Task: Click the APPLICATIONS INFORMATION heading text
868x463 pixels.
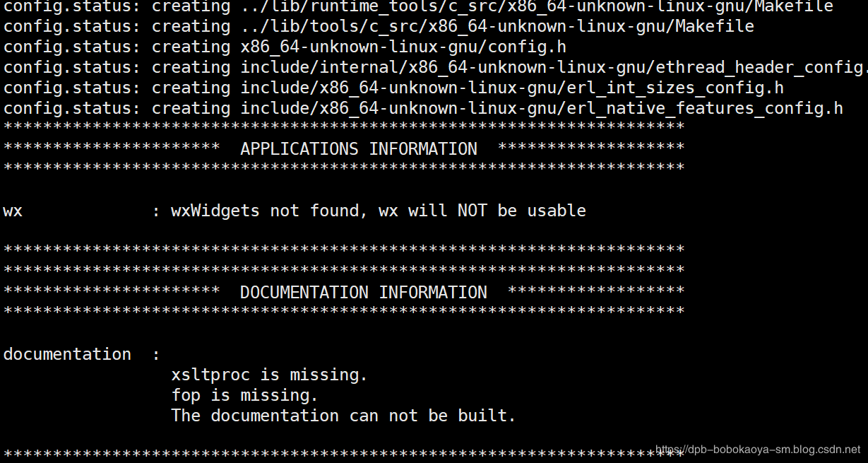Action: tap(359, 149)
